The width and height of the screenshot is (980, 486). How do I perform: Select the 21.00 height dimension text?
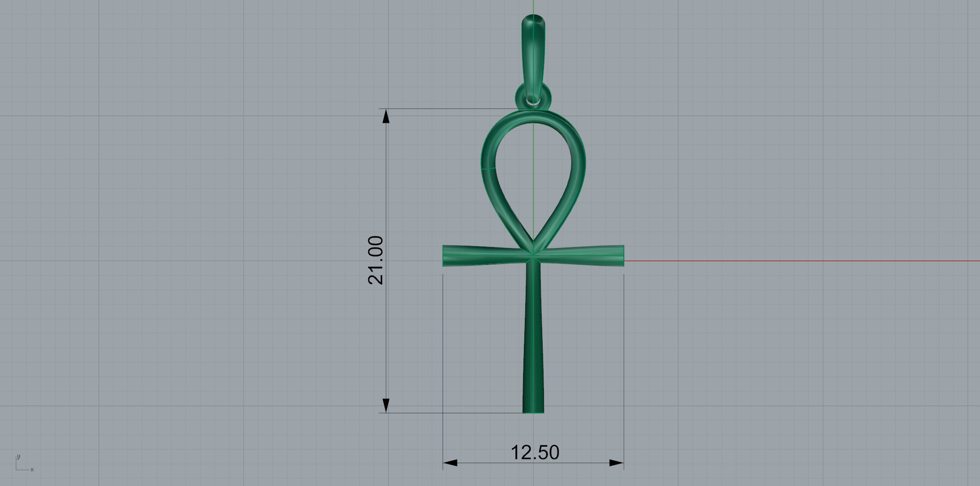[x=376, y=260]
